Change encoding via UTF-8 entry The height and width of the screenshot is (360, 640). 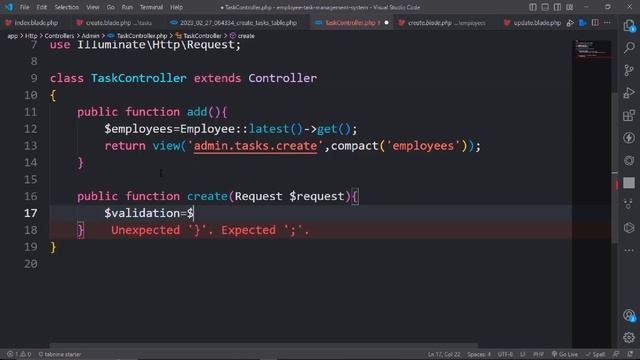click(x=505, y=354)
